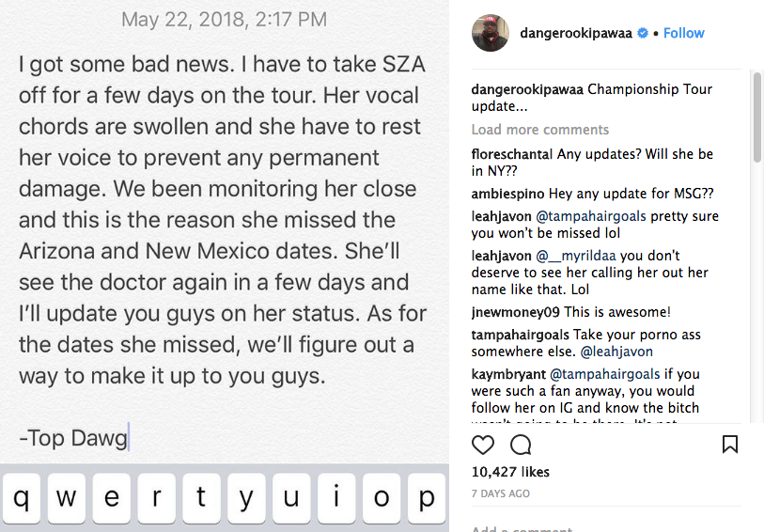Open kaymbryant's profile
The width and height of the screenshot is (764, 532).
tap(508, 374)
